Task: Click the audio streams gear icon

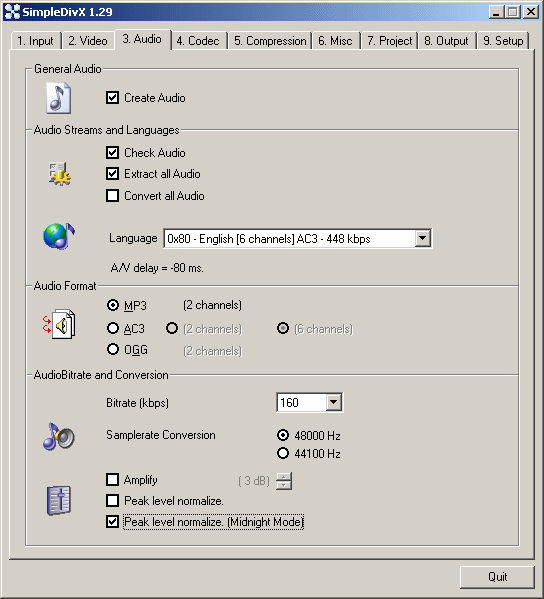Action: 60,174
